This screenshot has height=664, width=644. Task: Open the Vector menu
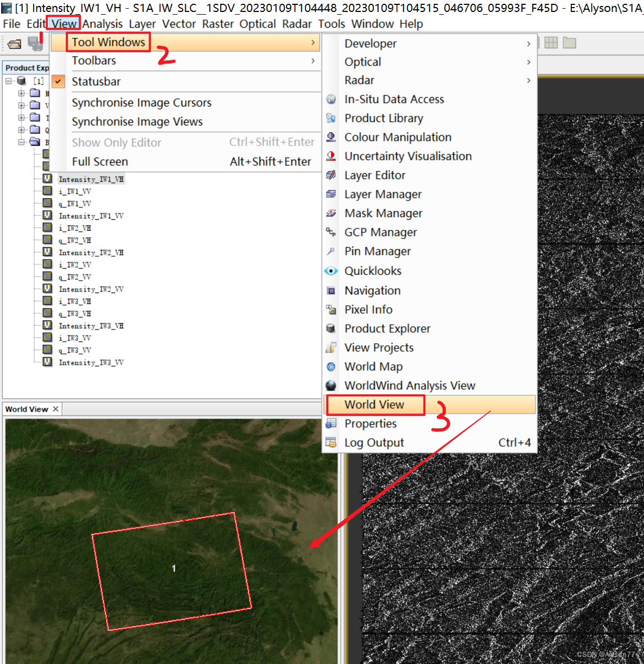[179, 24]
